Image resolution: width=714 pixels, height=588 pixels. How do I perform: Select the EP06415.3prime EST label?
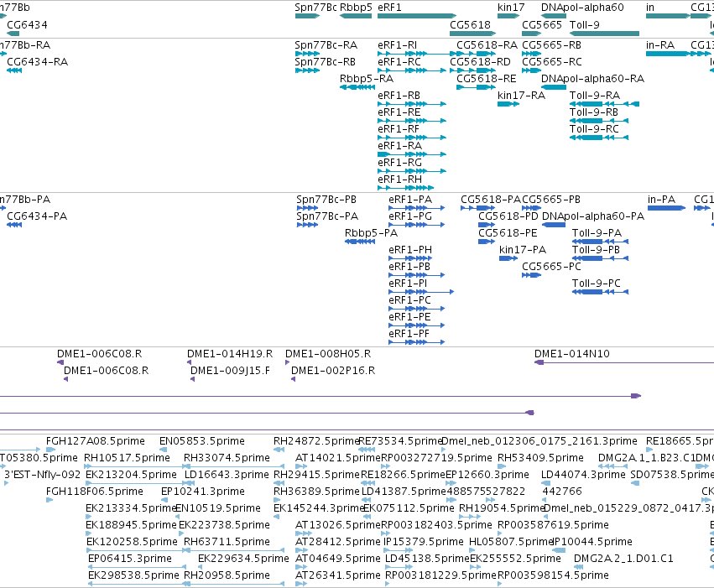click(x=129, y=559)
